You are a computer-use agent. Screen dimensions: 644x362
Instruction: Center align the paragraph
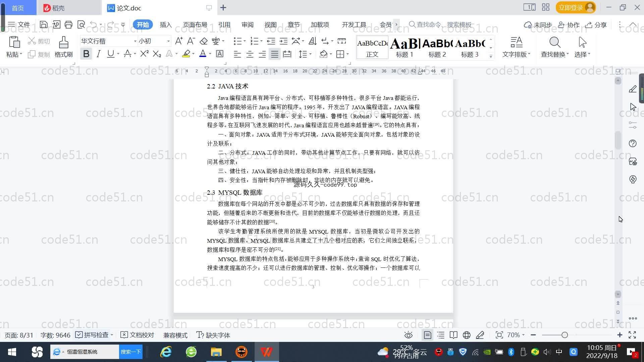click(250, 54)
